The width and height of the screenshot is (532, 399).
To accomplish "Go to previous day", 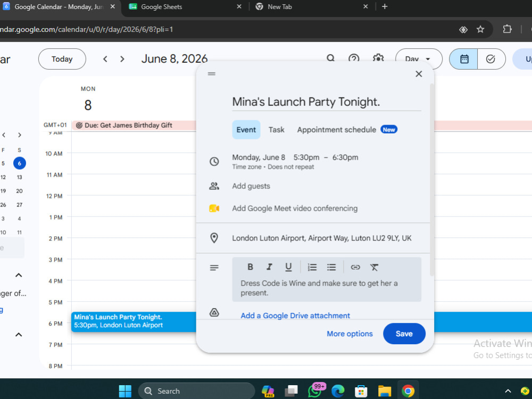I will pyautogui.click(x=105, y=59).
